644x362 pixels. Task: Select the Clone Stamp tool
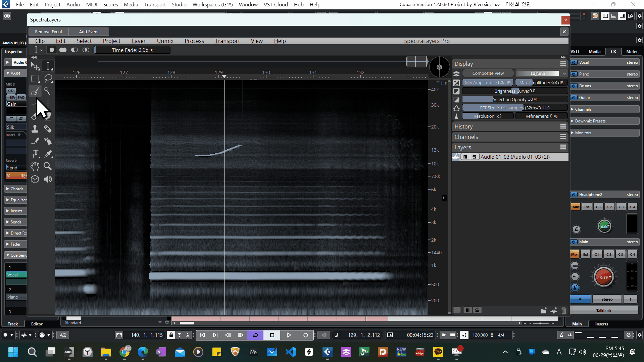pyautogui.click(x=35, y=129)
